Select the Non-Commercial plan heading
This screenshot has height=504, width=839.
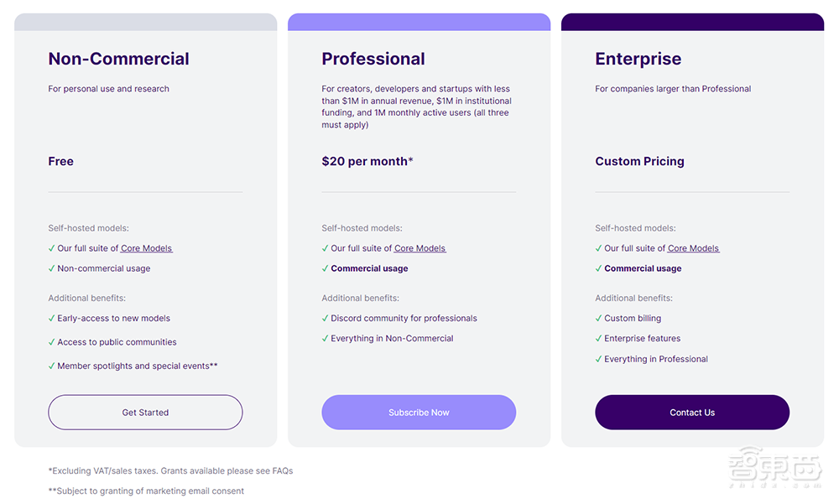[118, 59]
